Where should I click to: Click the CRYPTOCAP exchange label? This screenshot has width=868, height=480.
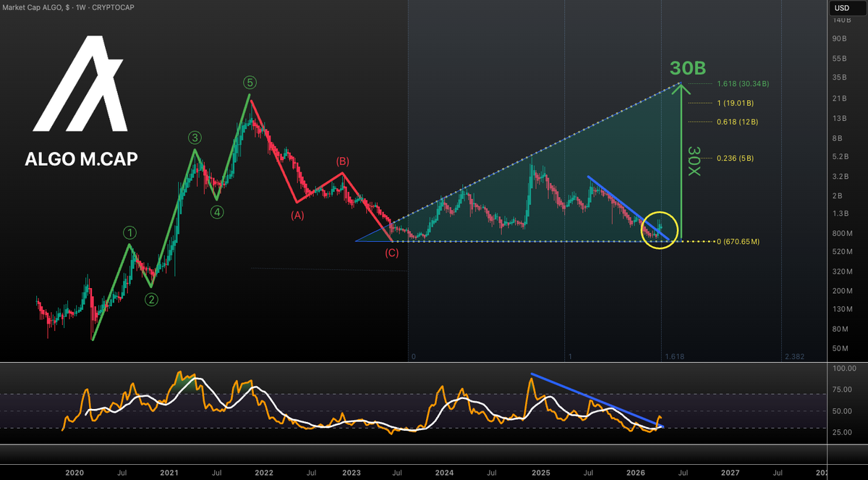tap(112, 6)
